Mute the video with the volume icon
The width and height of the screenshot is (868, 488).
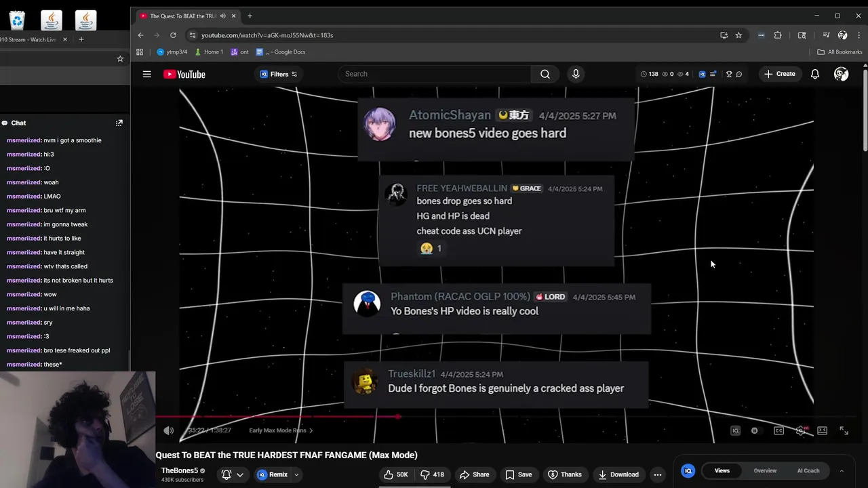tap(169, 430)
